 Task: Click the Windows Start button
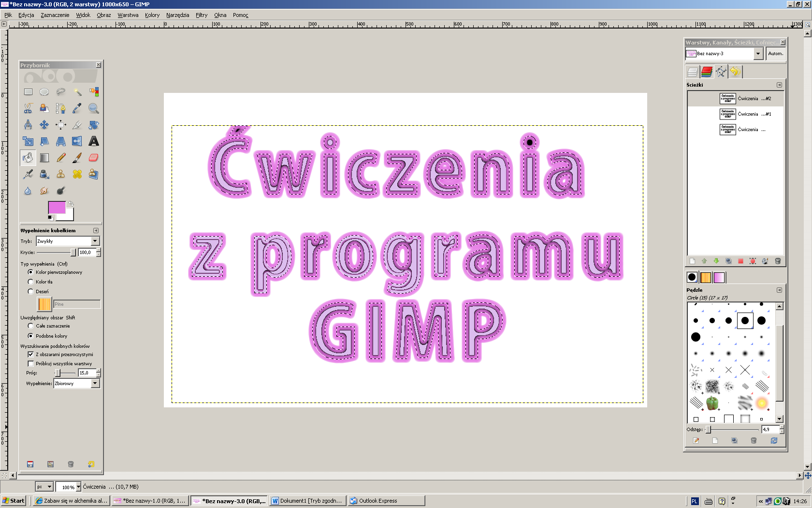pyautogui.click(x=13, y=501)
